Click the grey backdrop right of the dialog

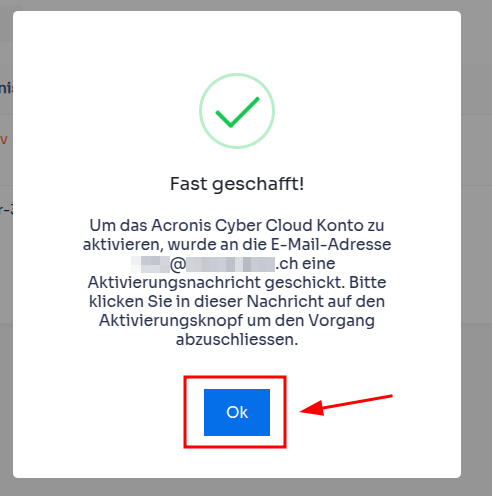tap(477, 245)
